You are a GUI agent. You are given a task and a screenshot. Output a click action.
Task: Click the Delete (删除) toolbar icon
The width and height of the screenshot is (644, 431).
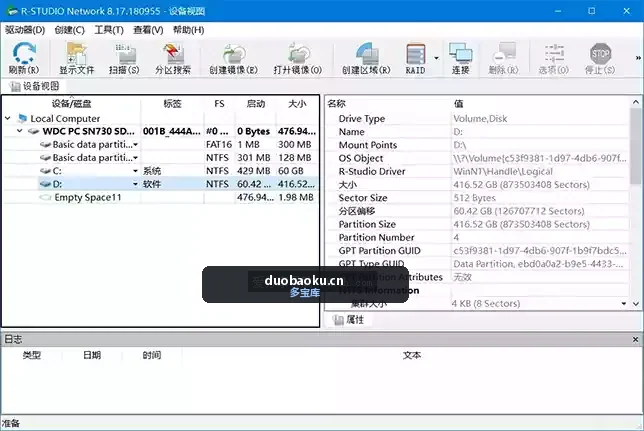pos(504,58)
